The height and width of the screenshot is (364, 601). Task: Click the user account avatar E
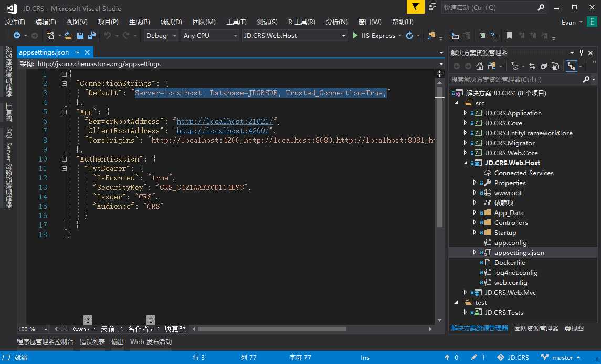tap(592, 22)
